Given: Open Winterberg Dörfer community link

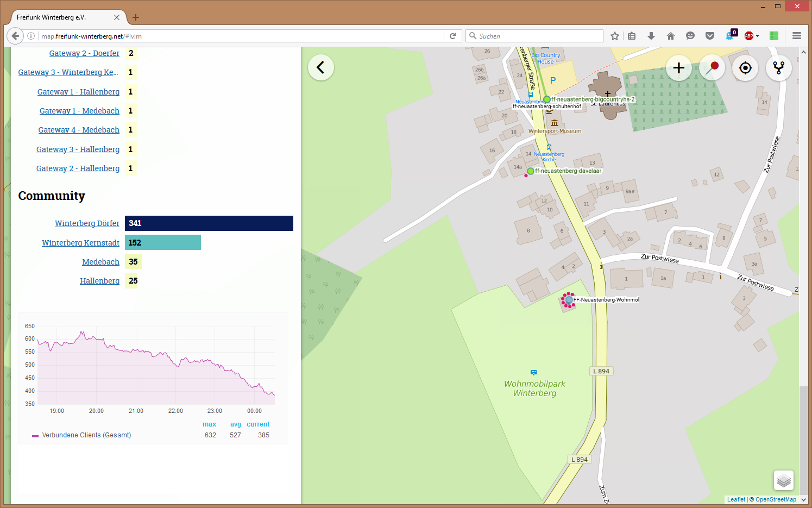Looking at the screenshot, I should (x=87, y=223).
